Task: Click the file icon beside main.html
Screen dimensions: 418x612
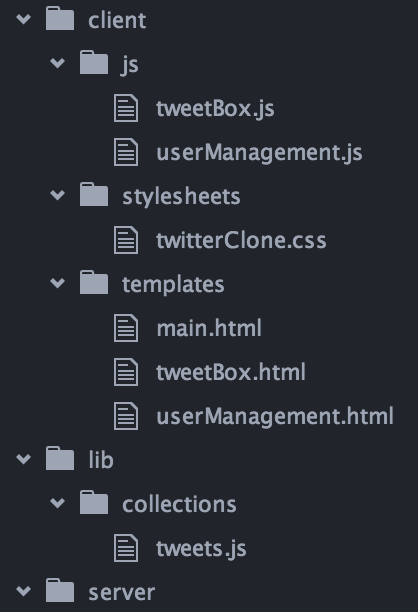Action: (x=126, y=328)
